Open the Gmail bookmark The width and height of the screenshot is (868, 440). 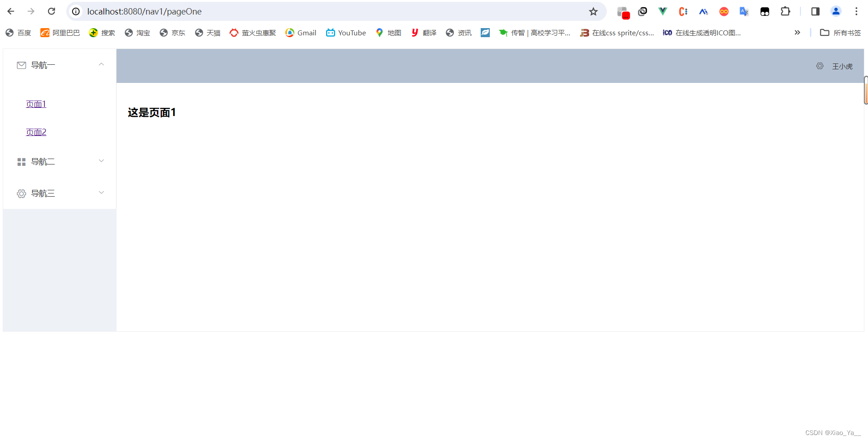point(300,33)
